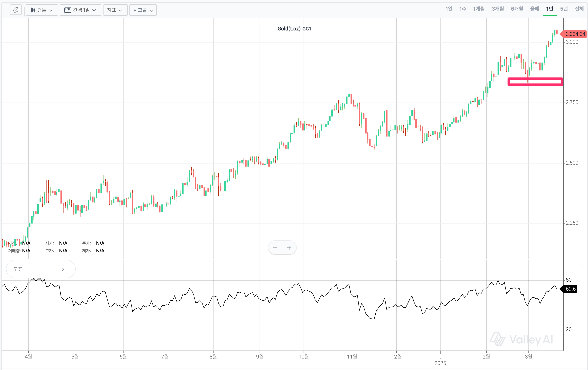The height and width of the screenshot is (370, 588).
Task: Click the 3,034.34 current price label
Action: click(x=575, y=34)
